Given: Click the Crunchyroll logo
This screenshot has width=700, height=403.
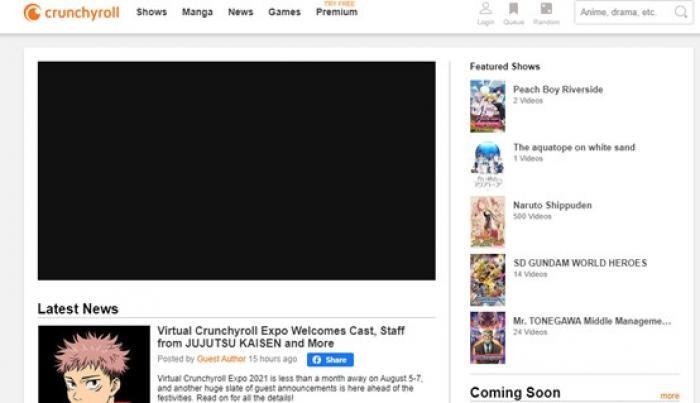Looking at the screenshot, I should pos(72,13).
